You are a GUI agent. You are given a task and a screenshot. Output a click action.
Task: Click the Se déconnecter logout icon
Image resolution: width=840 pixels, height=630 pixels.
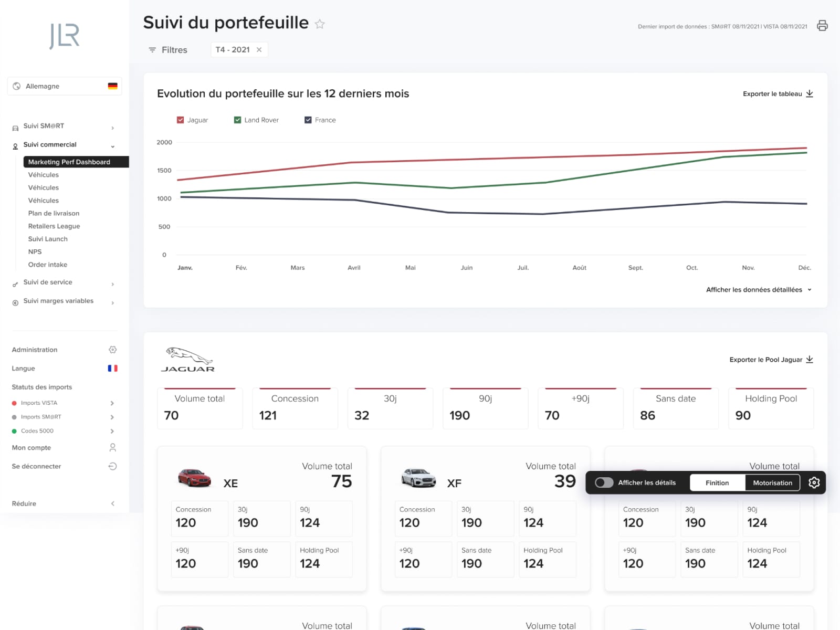tap(112, 466)
